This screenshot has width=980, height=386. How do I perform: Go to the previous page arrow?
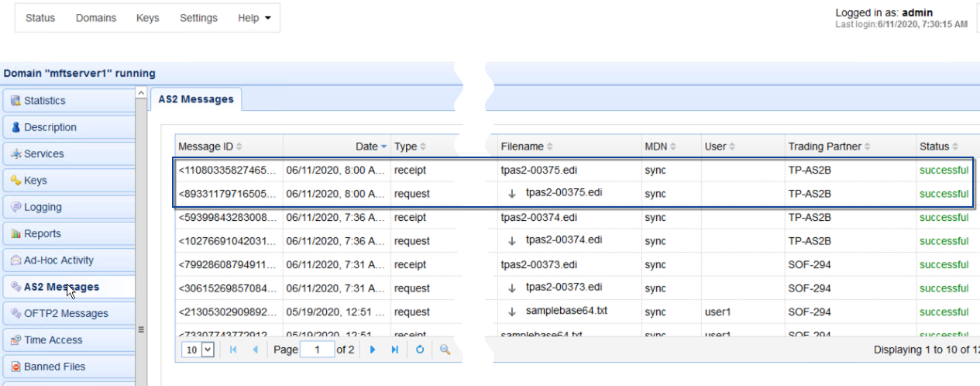[255, 350]
